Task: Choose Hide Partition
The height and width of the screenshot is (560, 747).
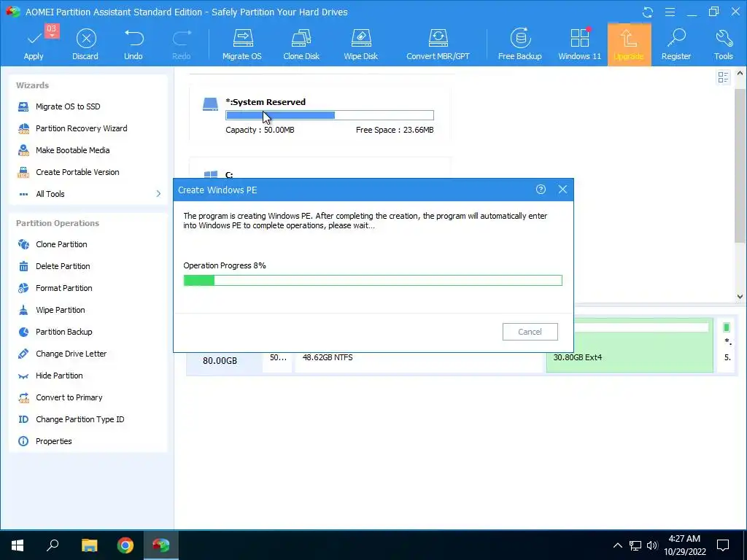Action: (x=50, y=376)
